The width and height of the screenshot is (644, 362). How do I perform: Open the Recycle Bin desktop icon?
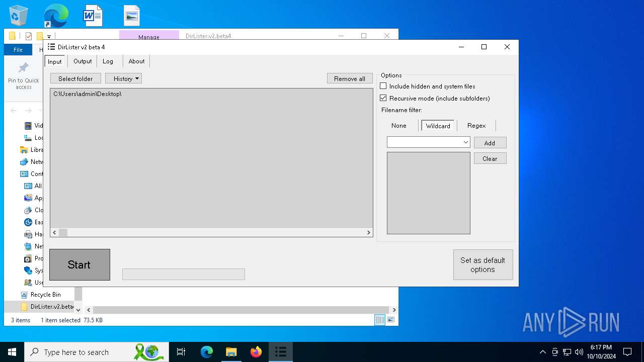pos(19,16)
